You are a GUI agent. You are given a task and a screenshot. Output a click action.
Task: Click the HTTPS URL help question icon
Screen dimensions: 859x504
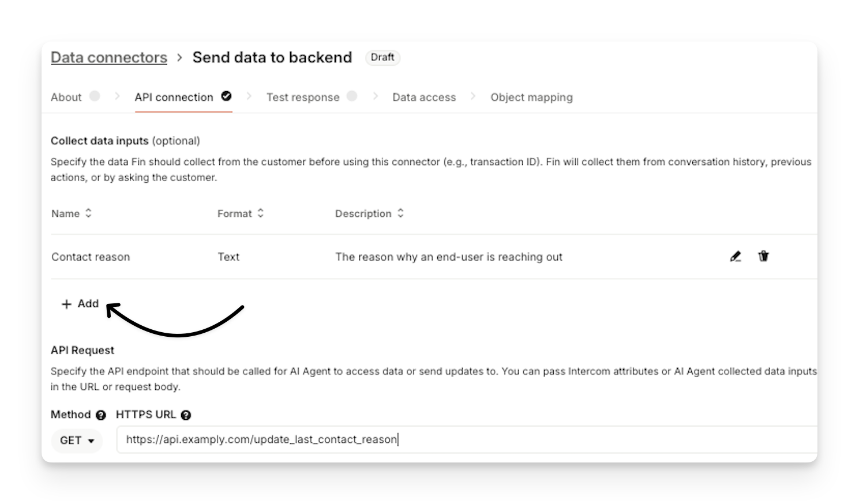point(186,415)
